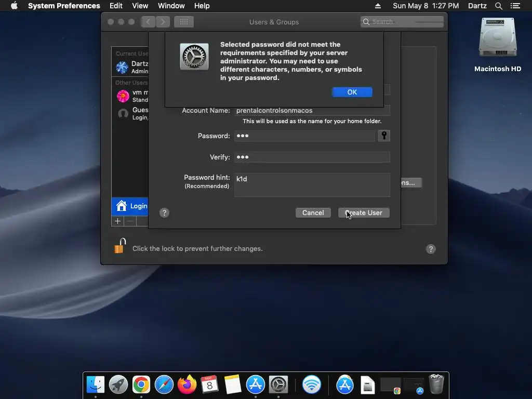Add a user with the plus button

click(x=118, y=221)
